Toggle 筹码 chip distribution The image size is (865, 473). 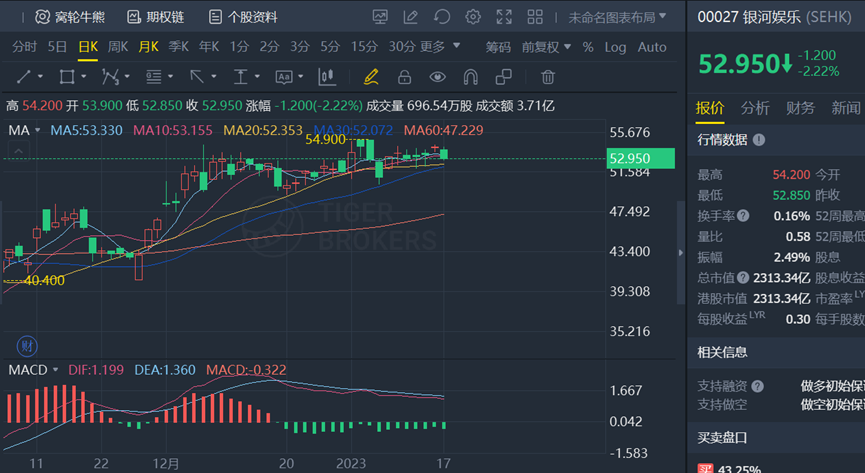point(498,47)
